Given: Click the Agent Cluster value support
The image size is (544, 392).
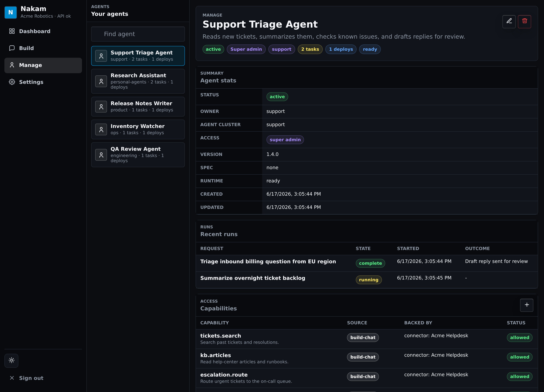Looking at the screenshot, I should tap(276, 124).
